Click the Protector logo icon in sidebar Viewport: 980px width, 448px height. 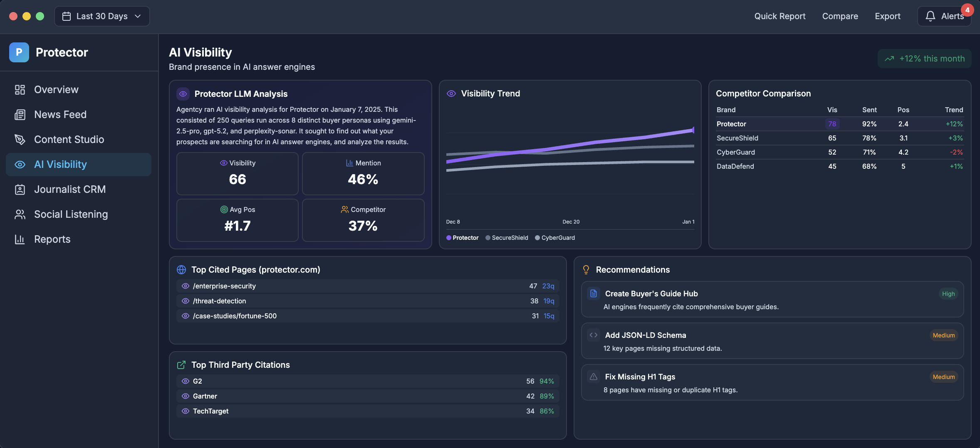(x=19, y=52)
